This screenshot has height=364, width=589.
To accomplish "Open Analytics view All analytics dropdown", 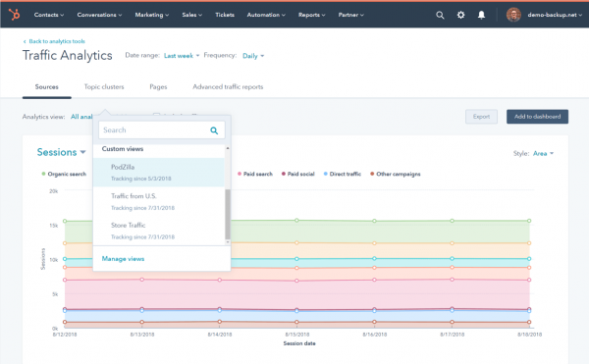I will click(x=81, y=117).
